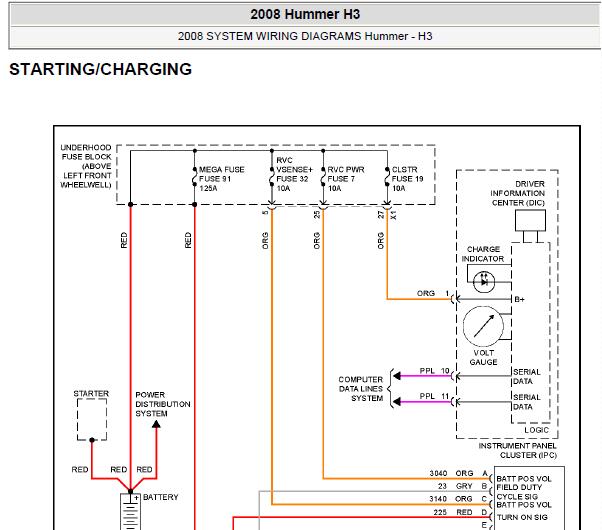Click the TURN ON SIG text
This screenshot has width=602, height=530.
click(x=522, y=518)
